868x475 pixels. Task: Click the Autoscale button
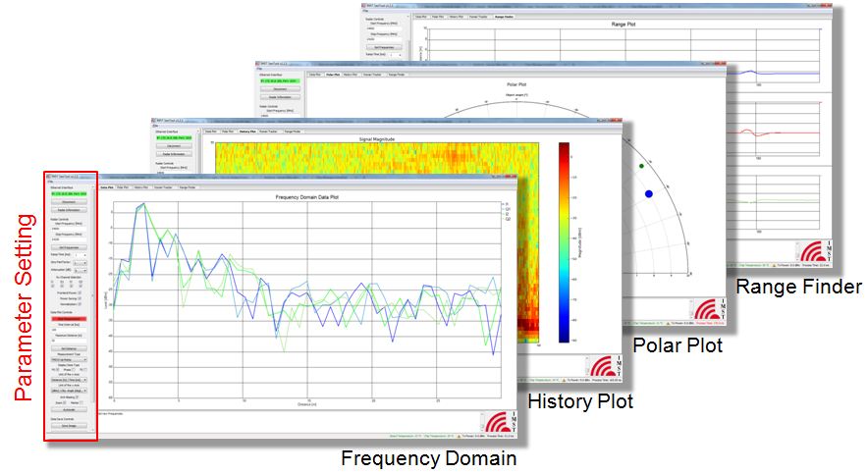click(x=69, y=409)
